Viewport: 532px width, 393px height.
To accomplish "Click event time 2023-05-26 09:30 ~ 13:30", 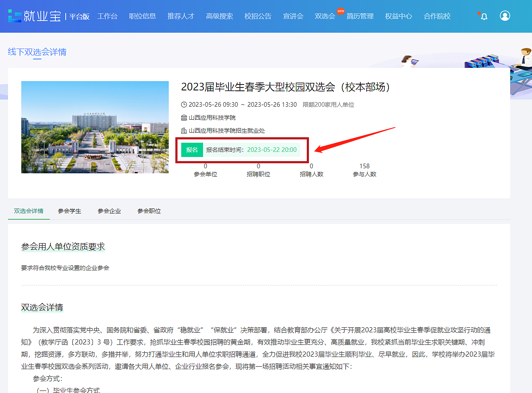I will click(x=243, y=105).
